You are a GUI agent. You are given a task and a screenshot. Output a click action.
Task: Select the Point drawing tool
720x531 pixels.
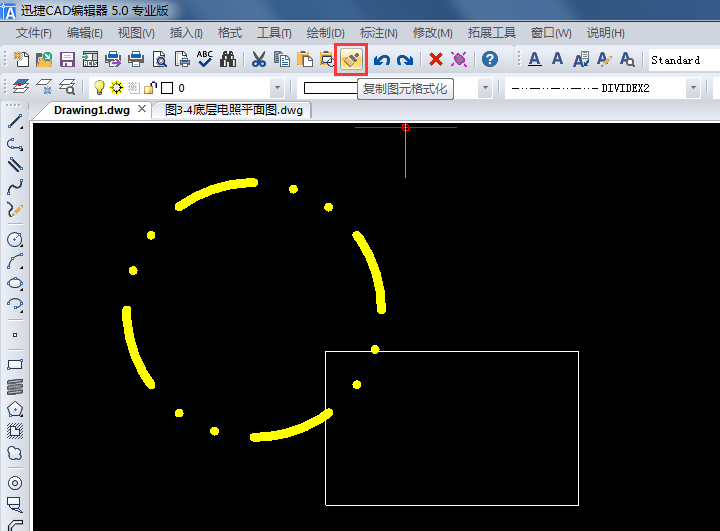[x=15, y=335]
